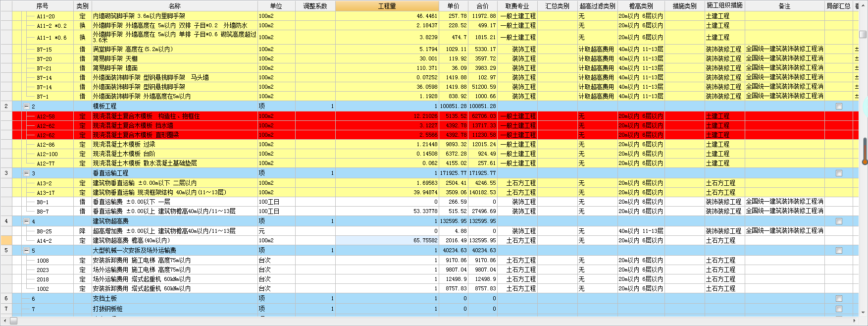The width and height of the screenshot is (868, 326).
Task: Select name cell 现浇混凝土木模板 台阶
Action: pyautogui.click(x=174, y=154)
